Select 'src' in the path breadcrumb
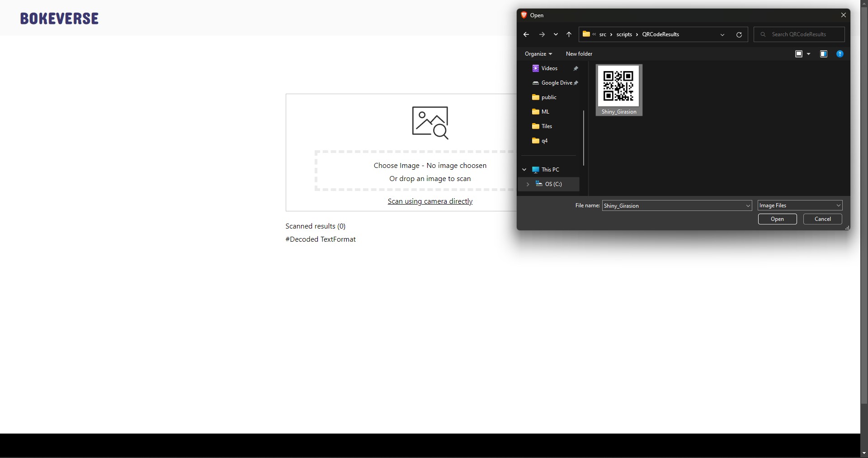868x458 pixels. 603,34
